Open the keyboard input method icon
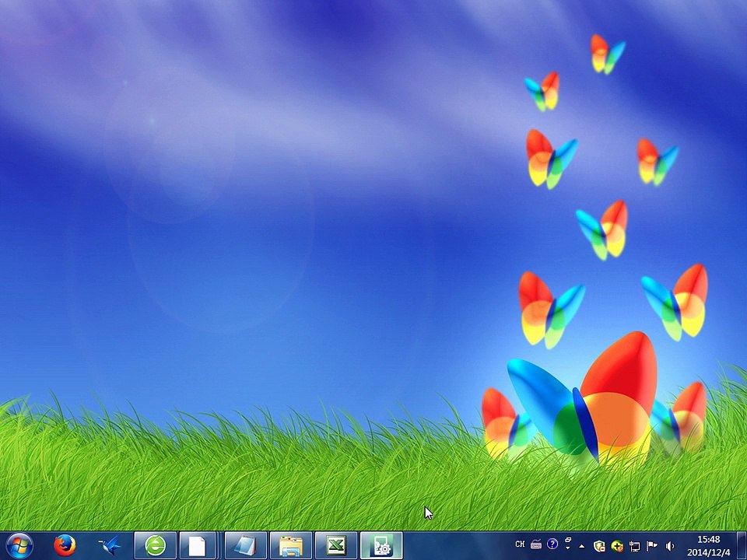The height and width of the screenshot is (560, 747). 536,544
